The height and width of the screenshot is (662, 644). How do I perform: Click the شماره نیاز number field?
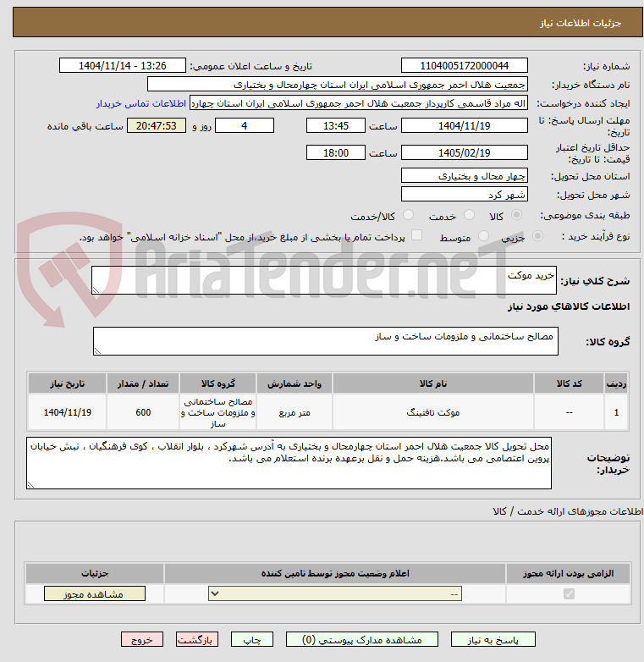click(465, 66)
